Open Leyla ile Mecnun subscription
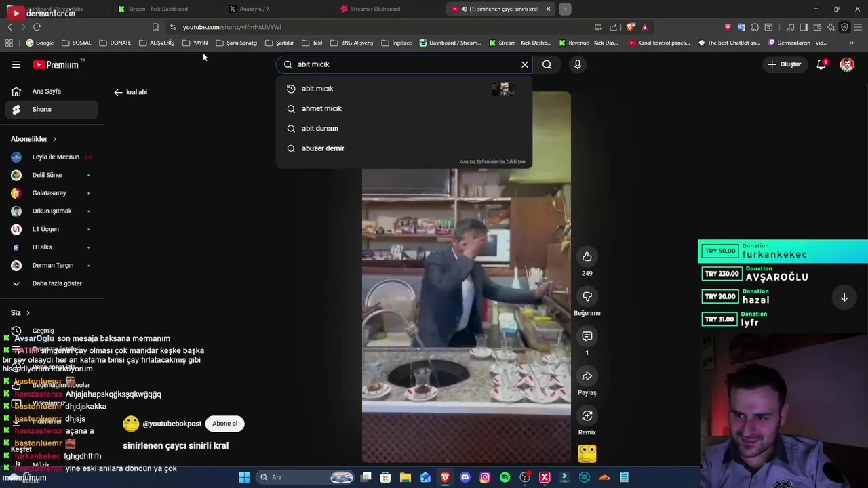 coord(52,157)
